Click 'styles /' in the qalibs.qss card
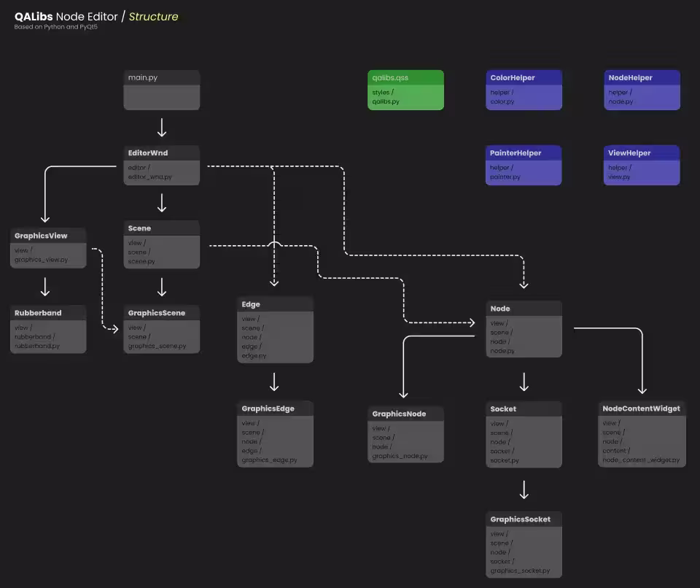Image resolution: width=700 pixels, height=588 pixels. 383,92
